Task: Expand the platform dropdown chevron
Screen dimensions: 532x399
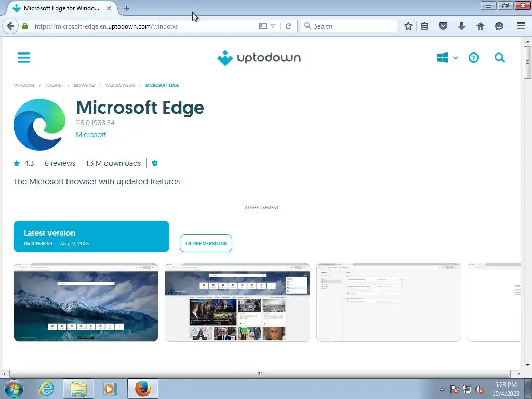Action: coord(456,58)
